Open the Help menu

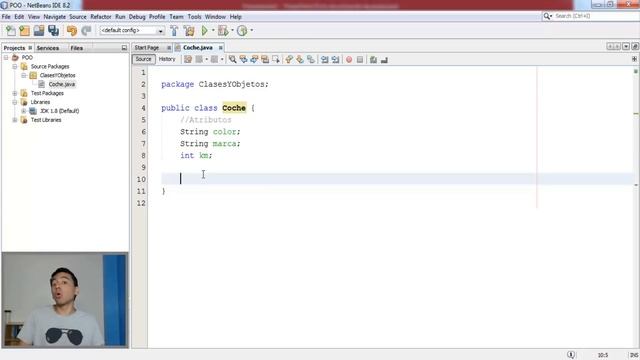(x=236, y=17)
